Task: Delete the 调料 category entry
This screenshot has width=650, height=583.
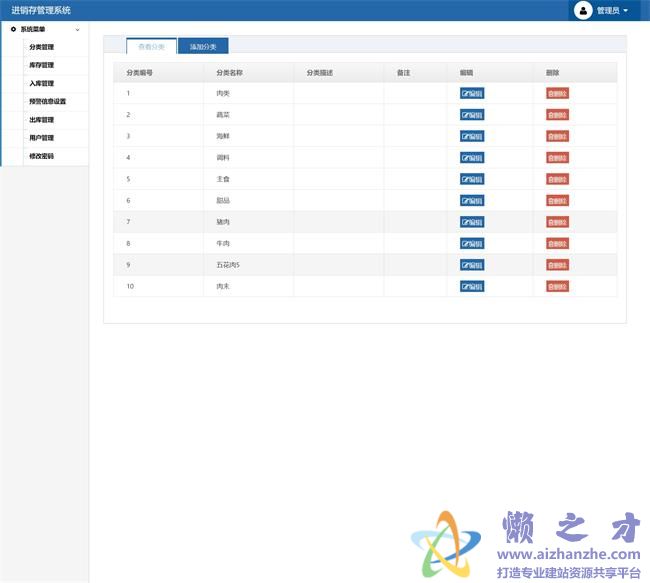Action: [x=557, y=158]
